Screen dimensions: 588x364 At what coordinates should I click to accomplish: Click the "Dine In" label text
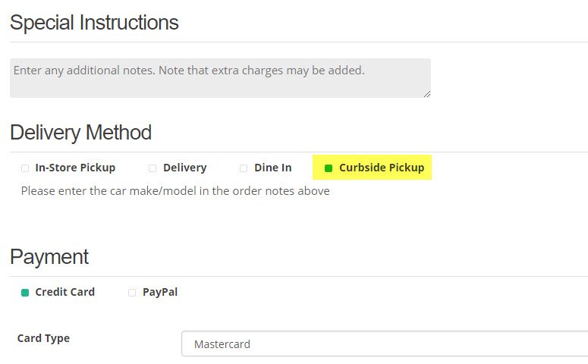pyautogui.click(x=273, y=168)
